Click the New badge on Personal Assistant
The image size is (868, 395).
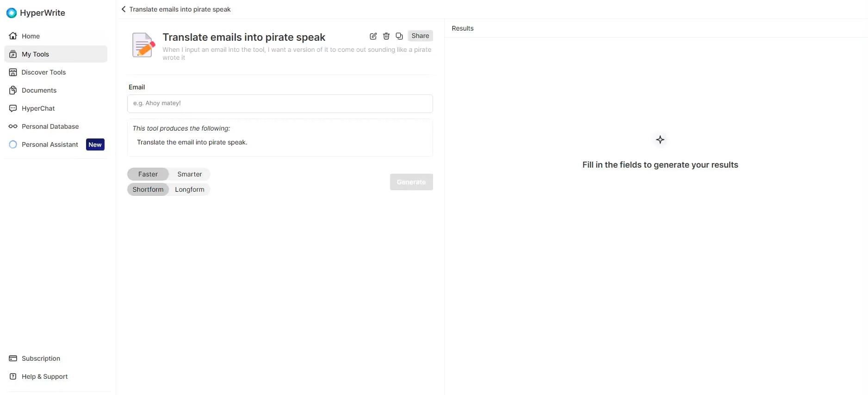[x=94, y=144]
